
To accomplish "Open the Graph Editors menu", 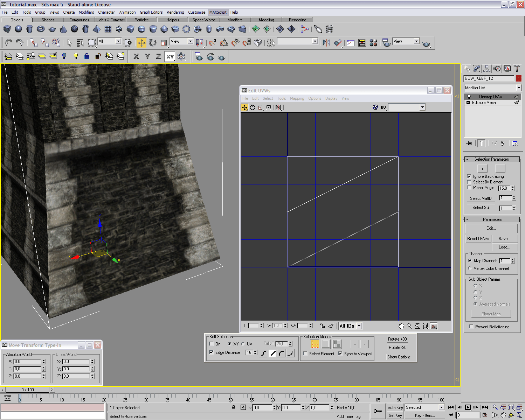I will click(x=151, y=12).
